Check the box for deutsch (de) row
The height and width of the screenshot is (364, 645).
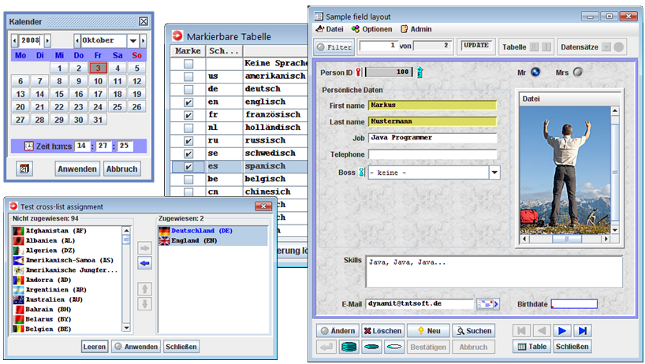tap(188, 89)
